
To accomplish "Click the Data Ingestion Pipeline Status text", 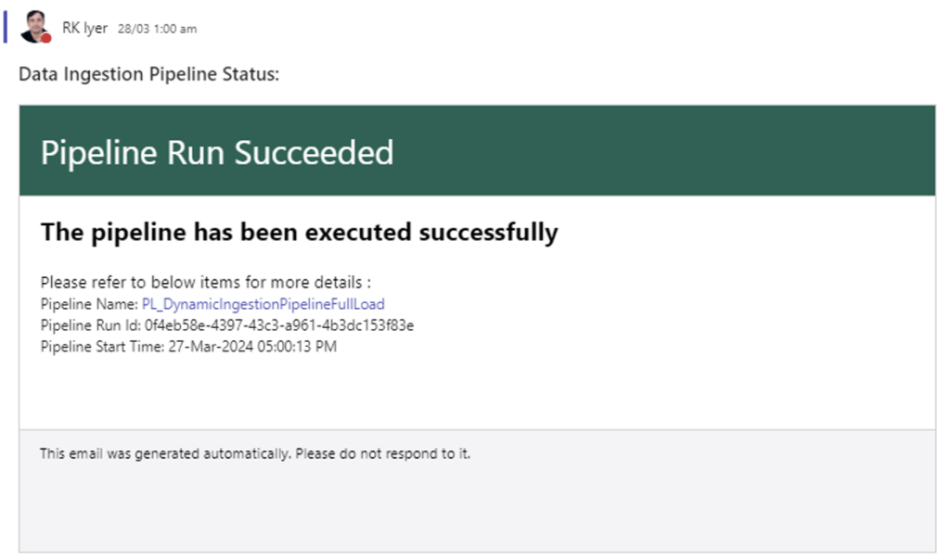I will coord(149,74).
